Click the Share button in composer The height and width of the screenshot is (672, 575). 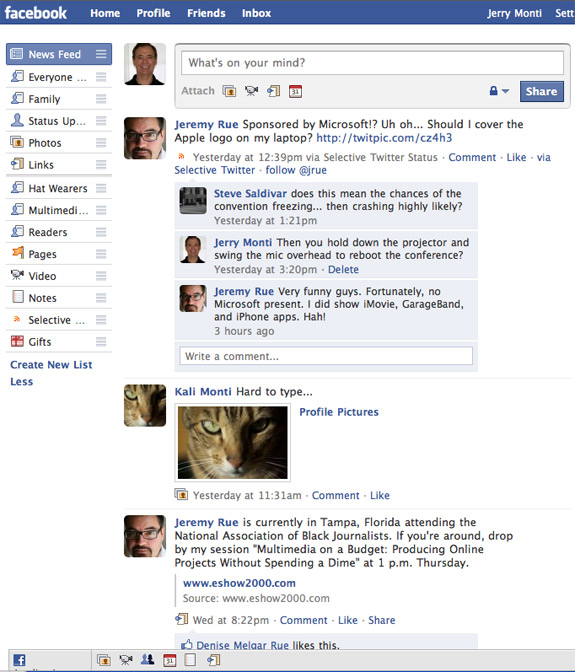(x=542, y=91)
